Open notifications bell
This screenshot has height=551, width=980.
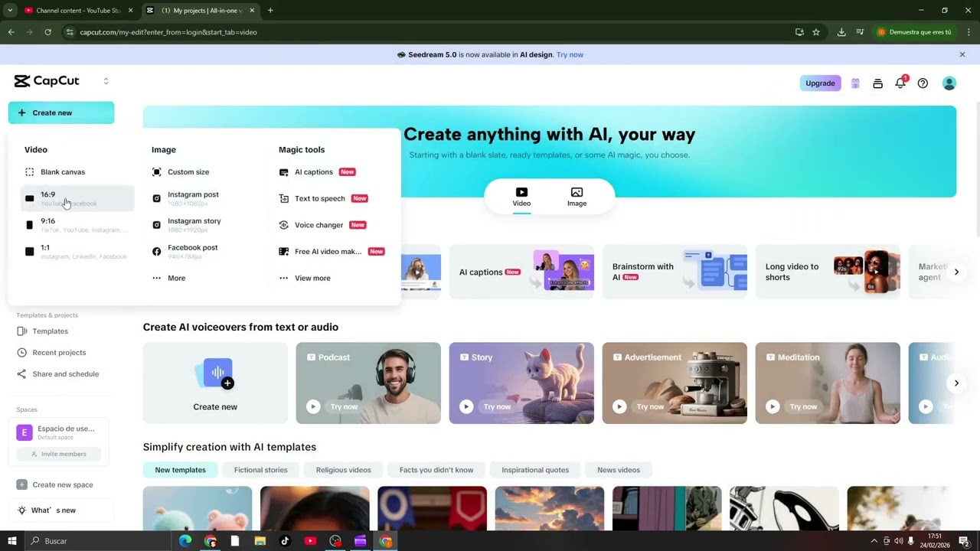[x=900, y=83]
